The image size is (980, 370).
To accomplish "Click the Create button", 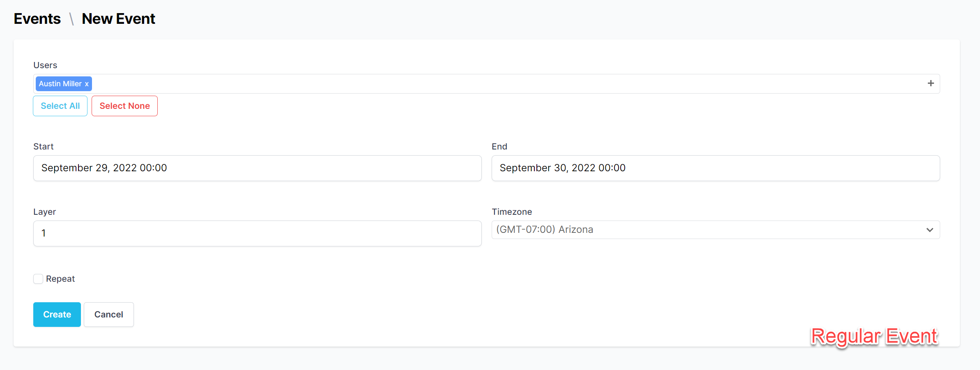I will (57, 315).
